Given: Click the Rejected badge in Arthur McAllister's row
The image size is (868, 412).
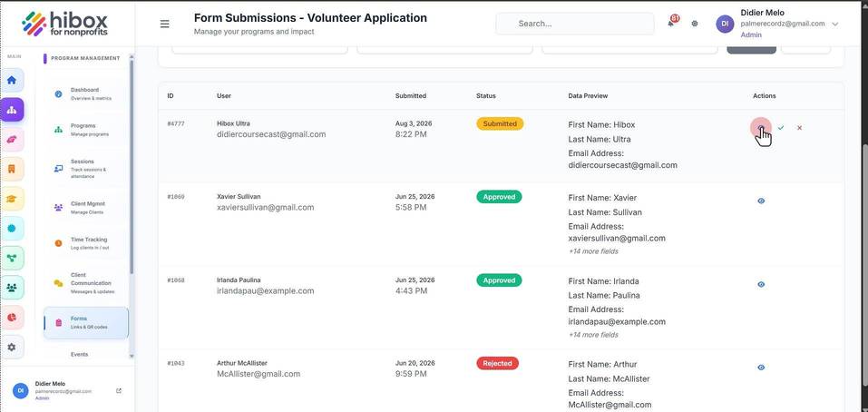Looking at the screenshot, I should (x=497, y=363).
